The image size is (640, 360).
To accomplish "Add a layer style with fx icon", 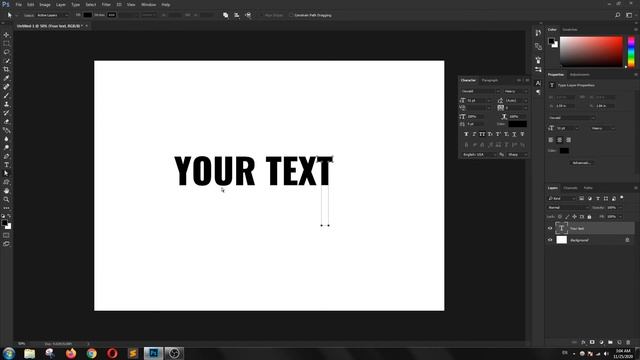I will click(x=583, y=342).
